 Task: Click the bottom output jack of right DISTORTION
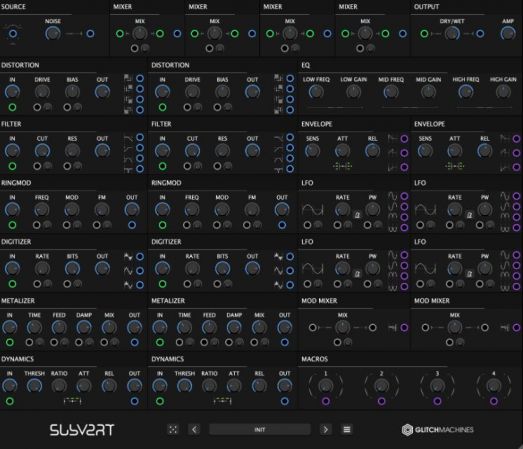(290, 110)
